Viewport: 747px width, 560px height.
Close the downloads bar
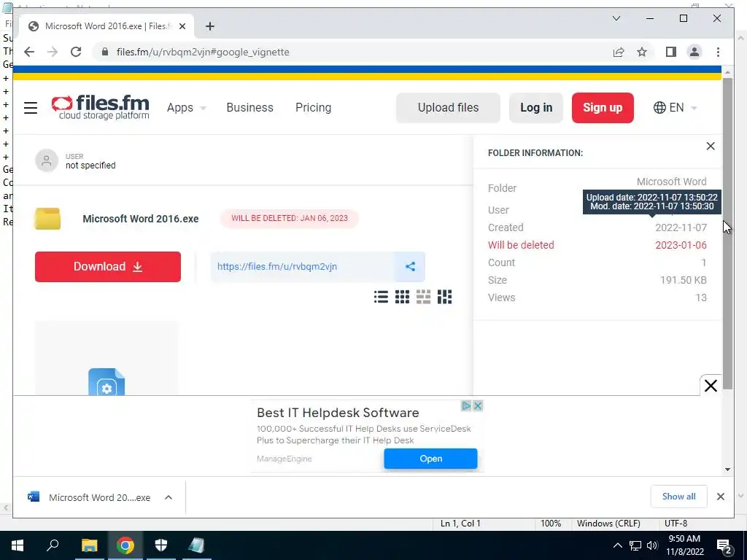(x=720, y=497)
